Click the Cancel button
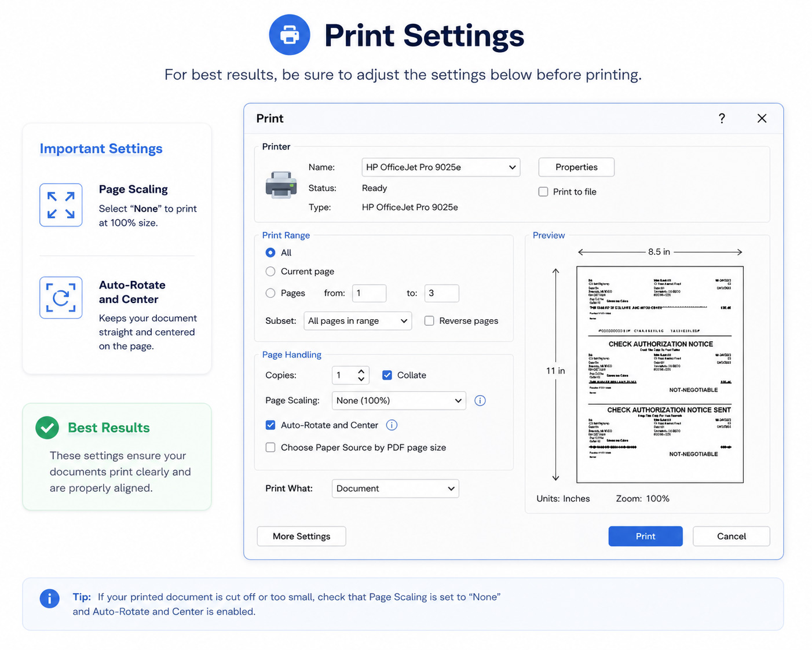 [731, 536]
